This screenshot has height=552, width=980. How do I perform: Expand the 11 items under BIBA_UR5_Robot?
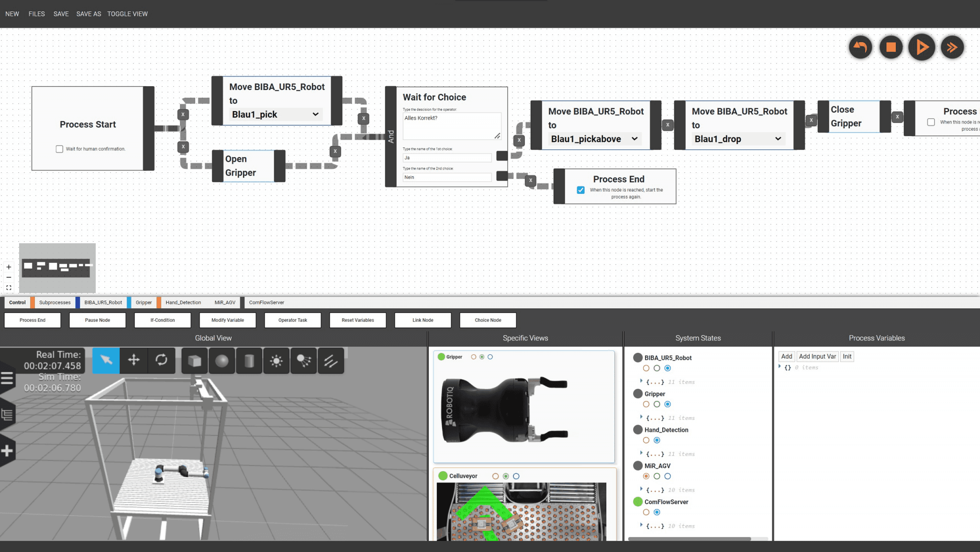pos(642,382)
